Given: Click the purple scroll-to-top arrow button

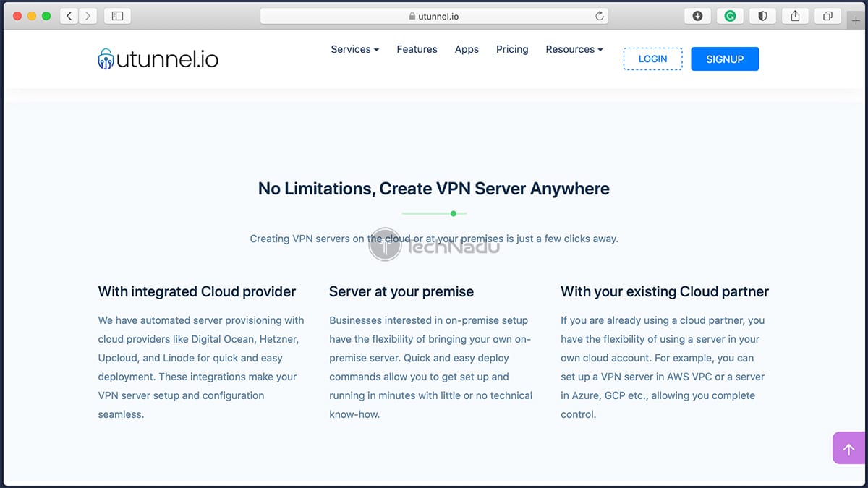Looking at the screenshot, I should pyautogui.click(x=849, y=448).
